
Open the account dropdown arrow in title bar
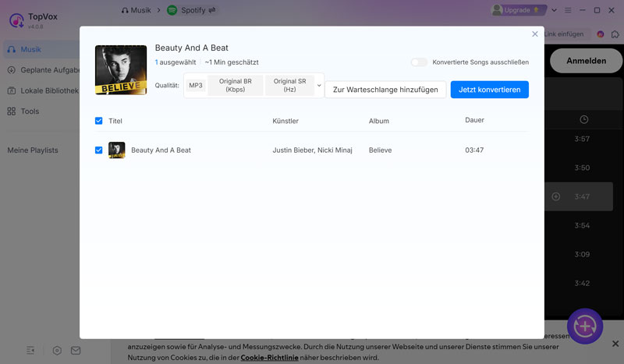[x=555, y=10]
